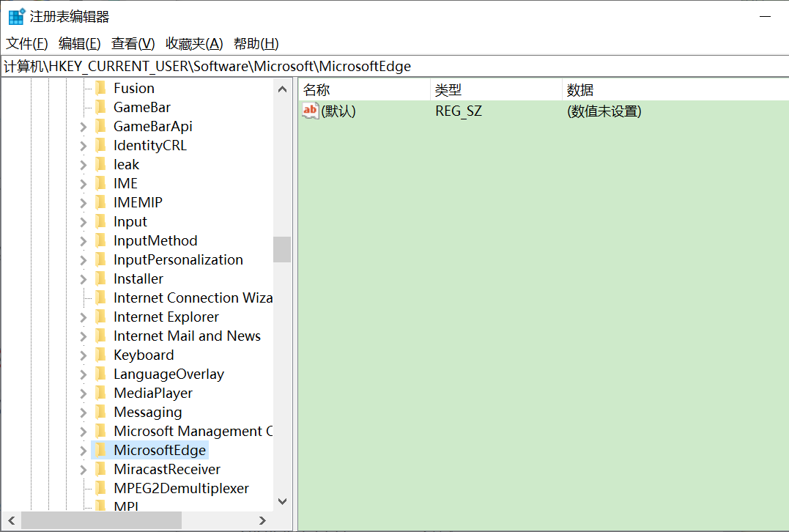Expand the leak key
The width and height of the screenshot is (789, 532).
coord(84,165)
